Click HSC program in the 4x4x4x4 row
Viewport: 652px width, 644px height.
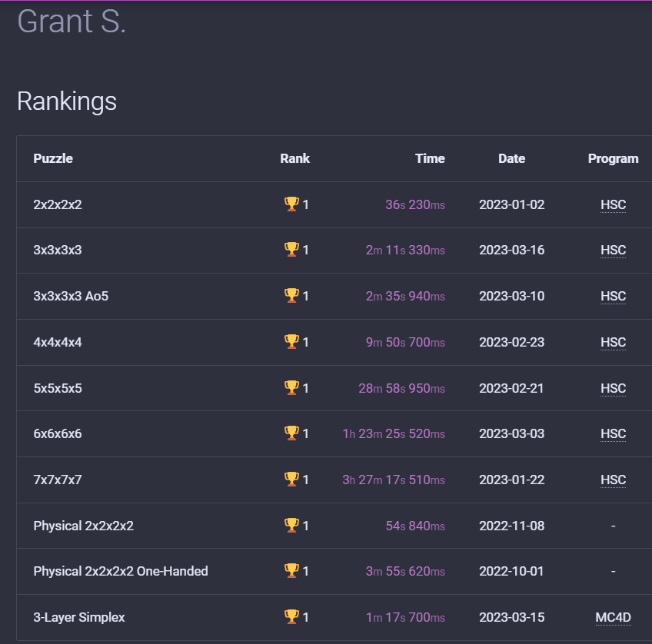coord(613,342)
